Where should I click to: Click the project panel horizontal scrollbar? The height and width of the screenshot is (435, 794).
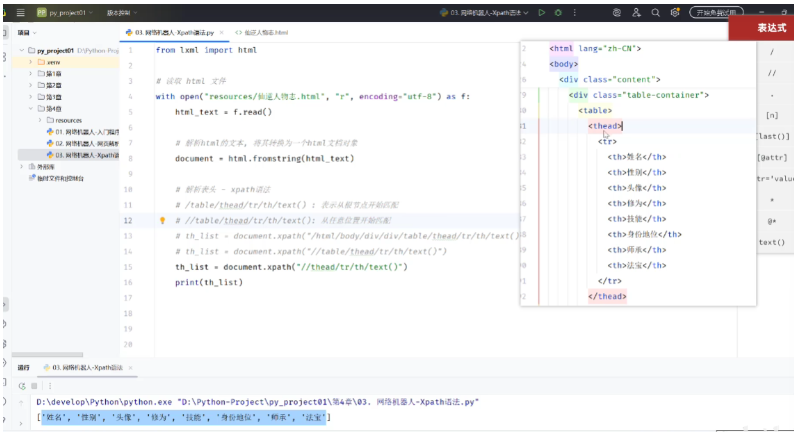(x=47, y=355)
